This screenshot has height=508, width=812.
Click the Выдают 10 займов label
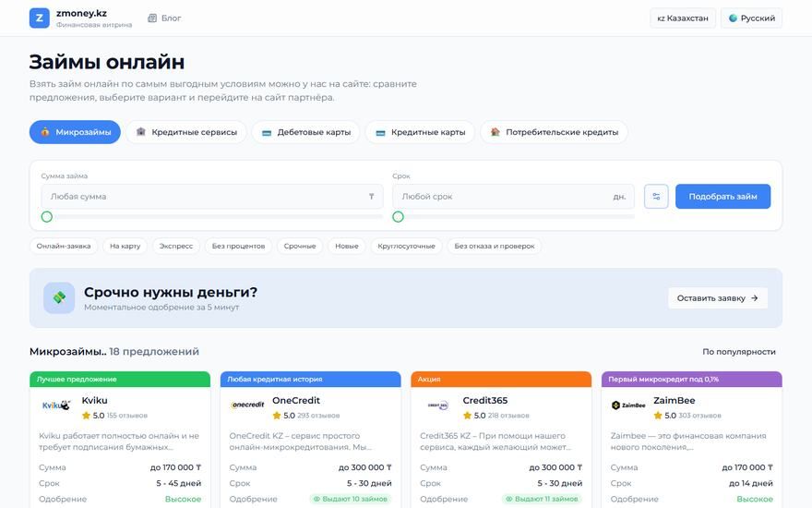point(351,499)
